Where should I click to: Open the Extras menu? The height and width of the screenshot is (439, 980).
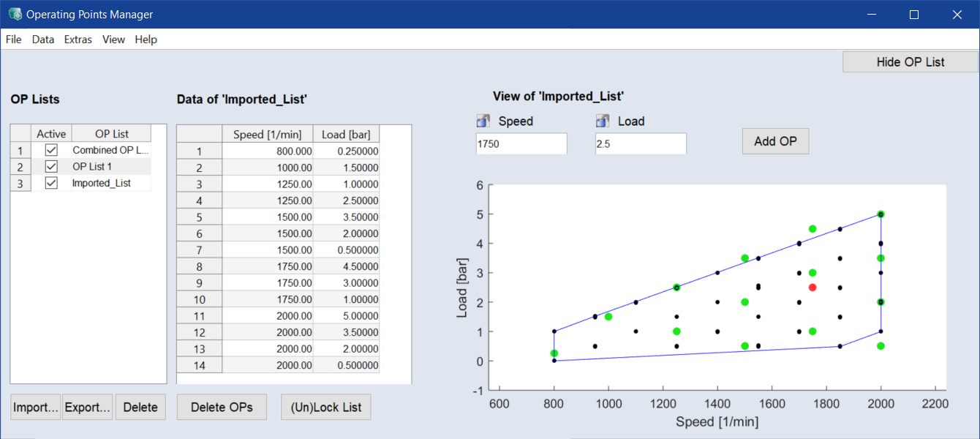(x=78, y=40)
